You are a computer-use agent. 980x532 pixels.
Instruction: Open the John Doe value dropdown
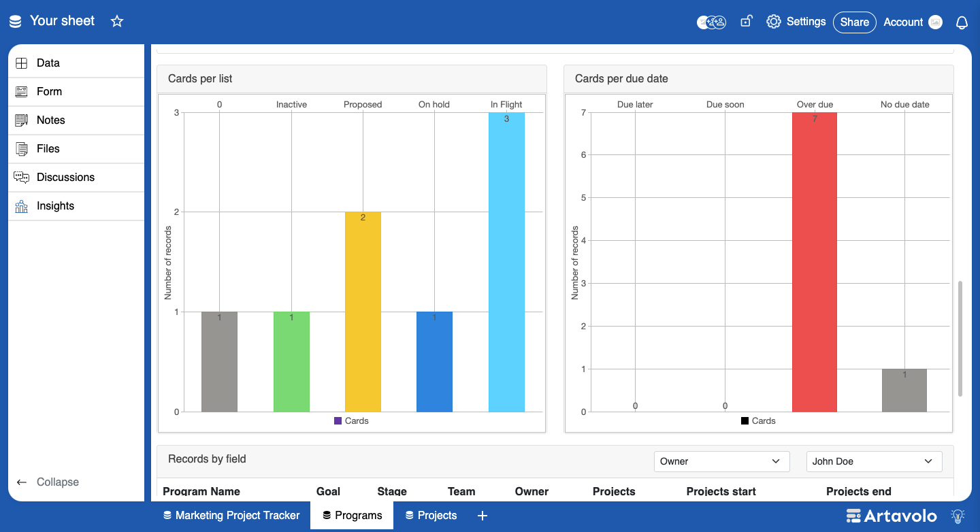pyautogui.click(x=875, y=461)
